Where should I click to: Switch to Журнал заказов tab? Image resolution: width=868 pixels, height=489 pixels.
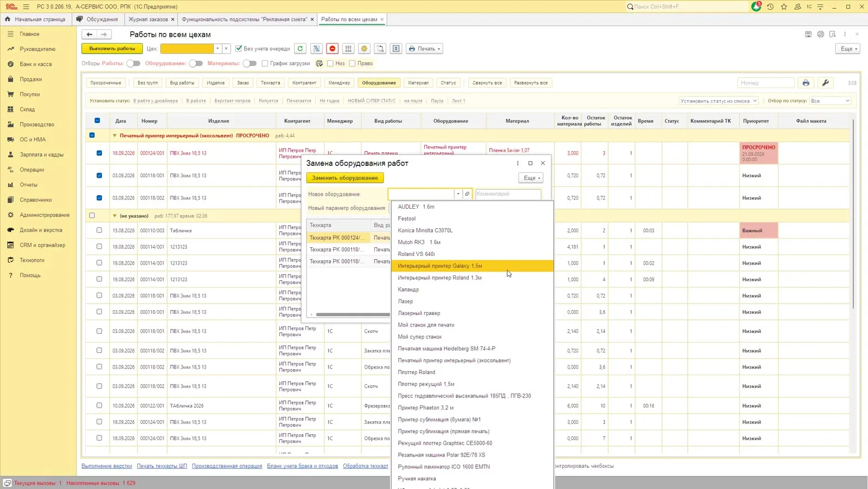coord(148,20)
